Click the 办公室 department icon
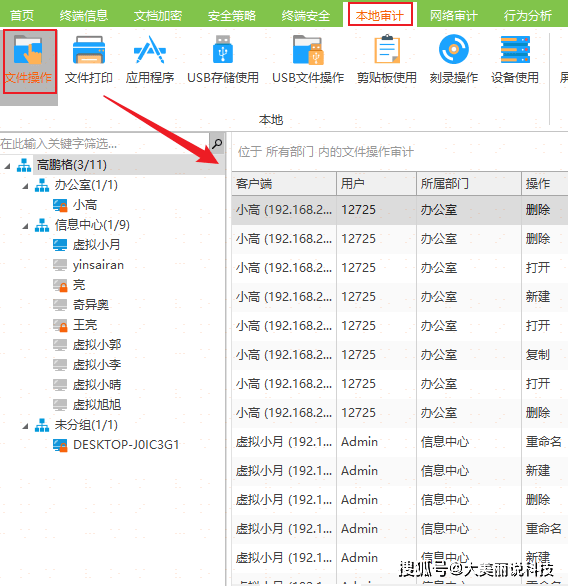 (42, 185)
